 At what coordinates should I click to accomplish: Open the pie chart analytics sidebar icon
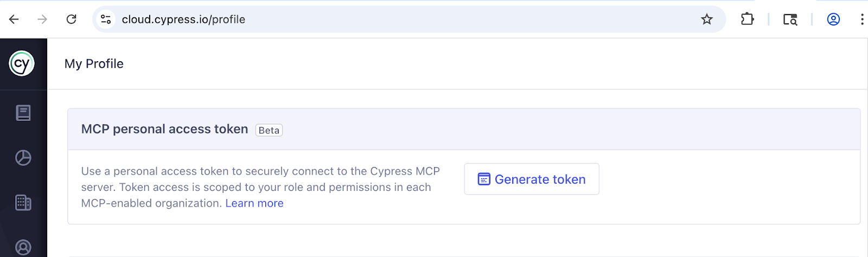point(23,158)
